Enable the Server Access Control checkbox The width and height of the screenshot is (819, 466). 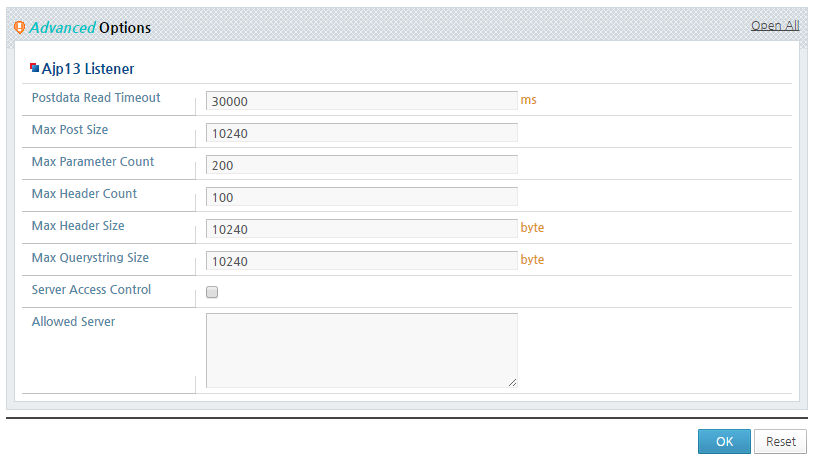212,292
